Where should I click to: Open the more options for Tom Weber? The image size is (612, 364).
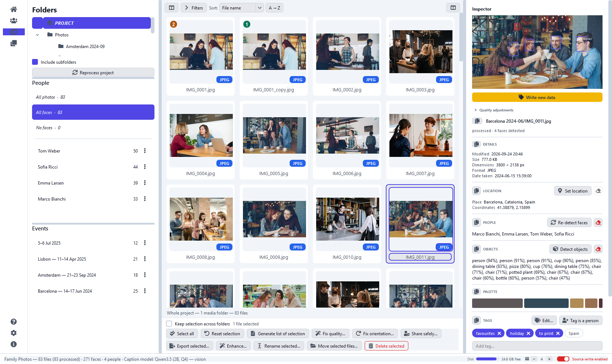coord(145,151)
